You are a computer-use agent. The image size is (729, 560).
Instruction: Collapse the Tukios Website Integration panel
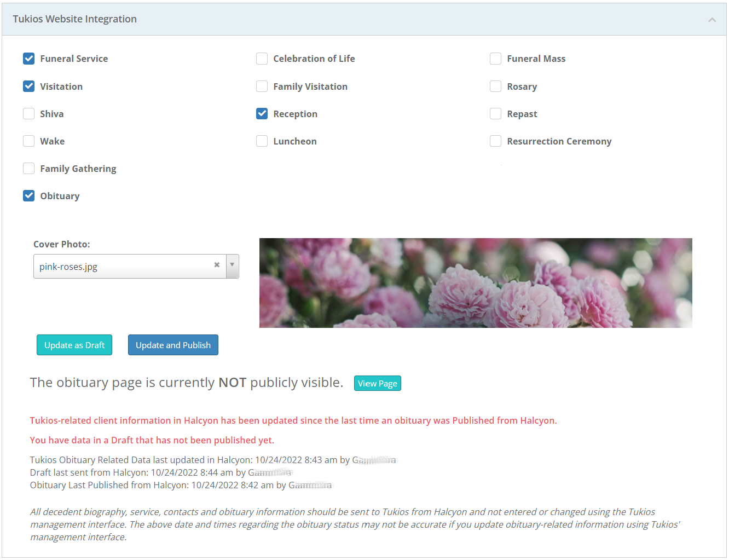[x=711, y=20]
